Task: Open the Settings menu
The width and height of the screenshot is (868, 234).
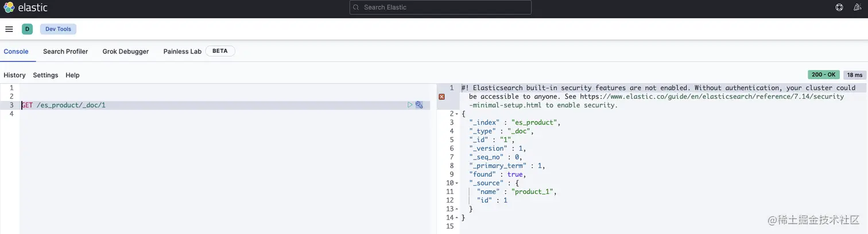Action: [45, 75]
